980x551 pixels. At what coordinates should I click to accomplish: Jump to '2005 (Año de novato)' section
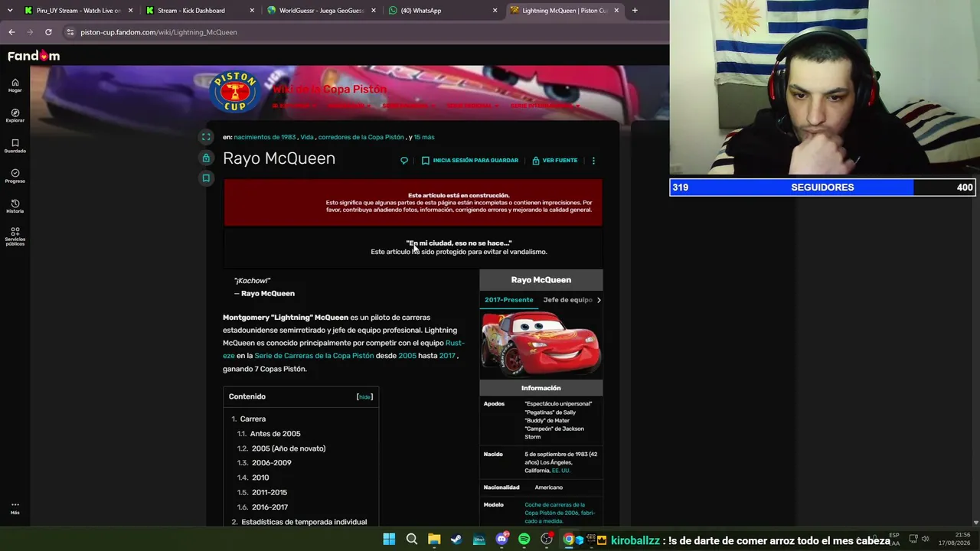click(x=289, y=448)
